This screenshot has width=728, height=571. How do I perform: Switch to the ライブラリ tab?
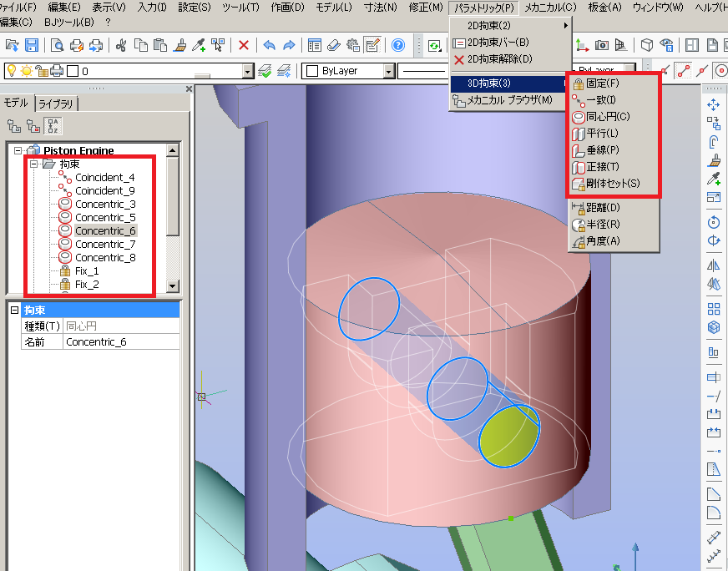[x=56, y=104]
